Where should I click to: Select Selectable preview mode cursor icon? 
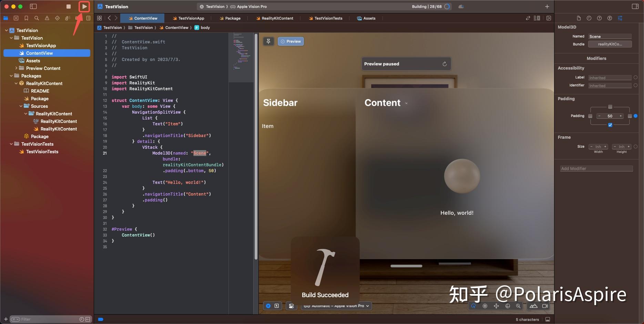(277, 306)
